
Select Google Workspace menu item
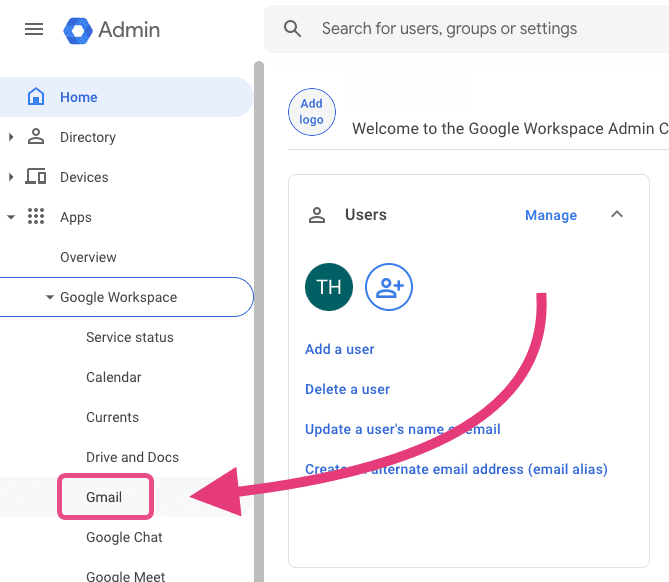(126, 297)
